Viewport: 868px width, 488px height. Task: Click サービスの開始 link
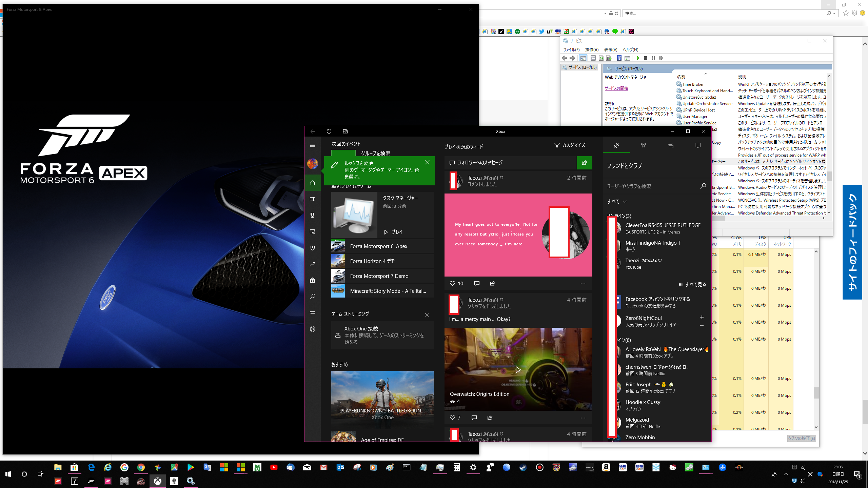tap(616, 88)
